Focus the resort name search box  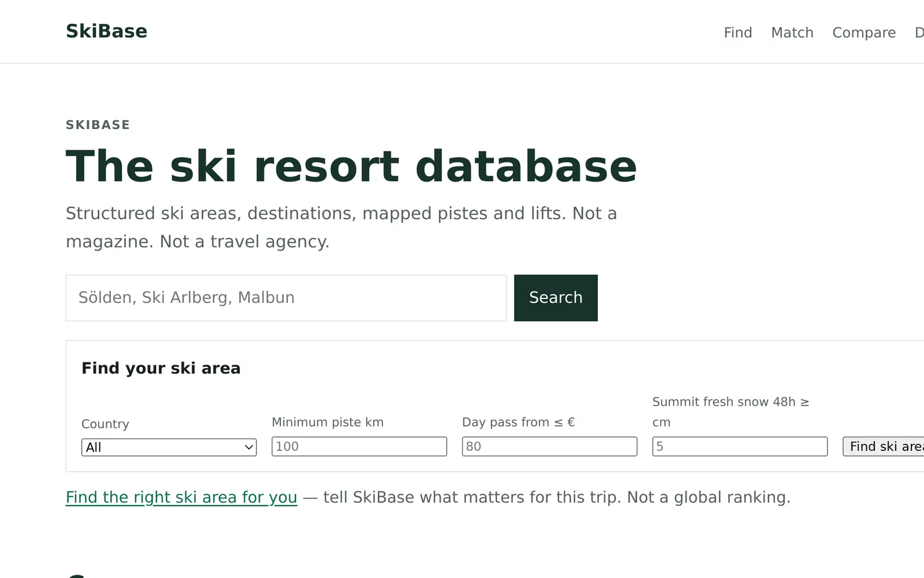point(286,298)
